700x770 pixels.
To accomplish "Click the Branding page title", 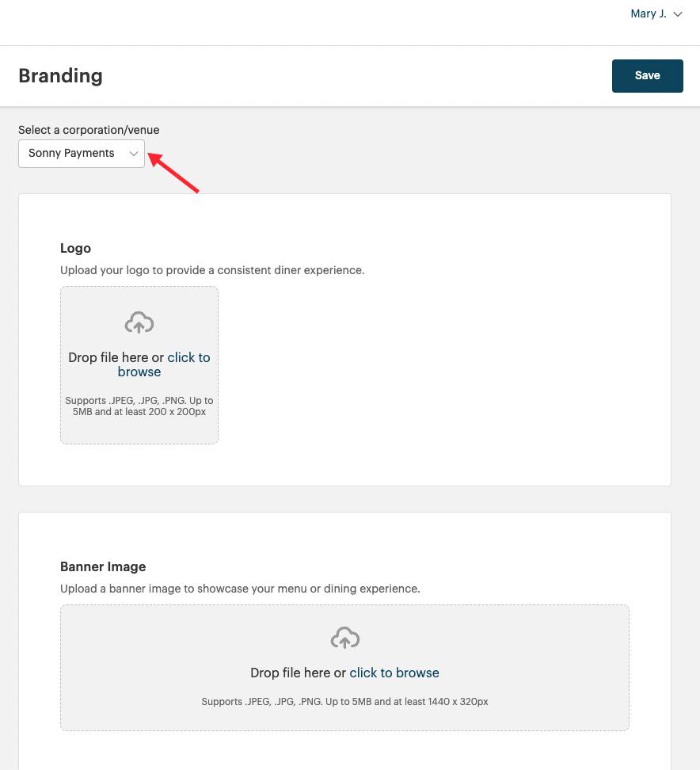I will point(60,76).
